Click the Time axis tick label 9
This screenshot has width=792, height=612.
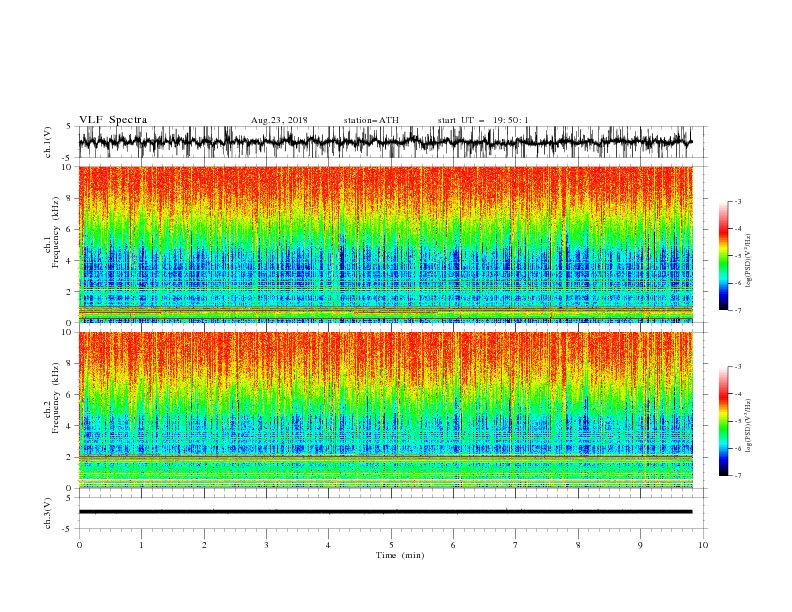[640, 545]
